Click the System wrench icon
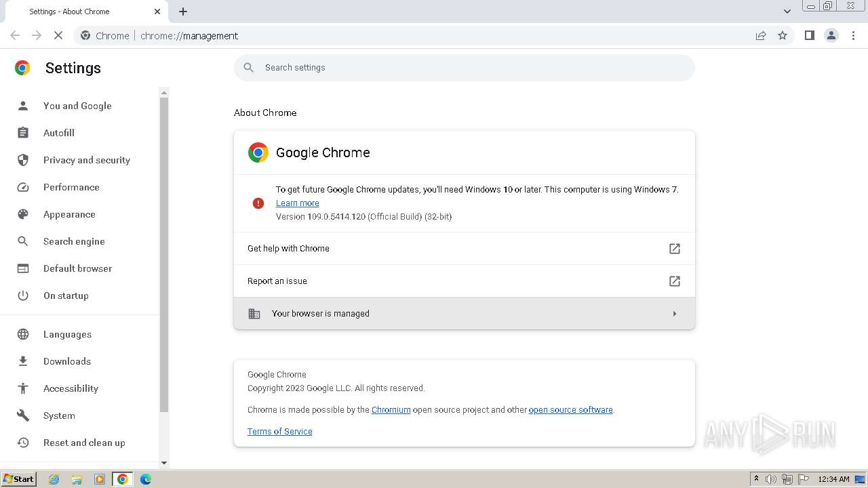Viewport: 868px width, 488px height. (23, 415)
